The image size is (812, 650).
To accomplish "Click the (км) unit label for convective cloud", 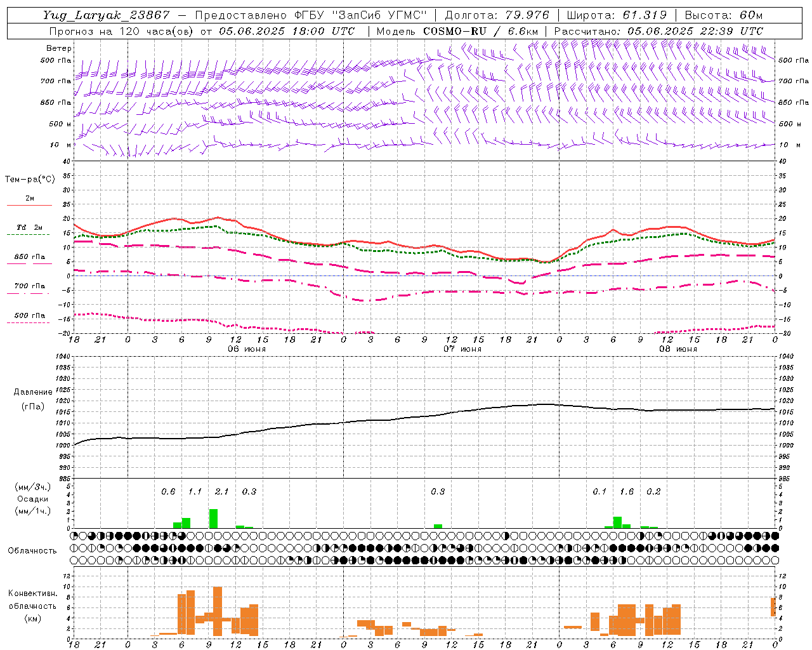I will [x=32, y=618].
